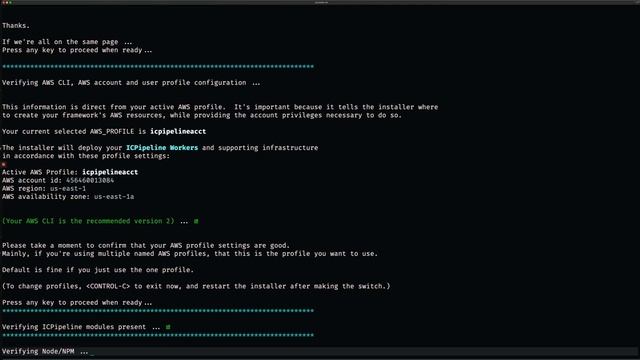Click the "Press any key" line below "same page"
Screen dimensions: 640x360
click(x=77, y=50)
